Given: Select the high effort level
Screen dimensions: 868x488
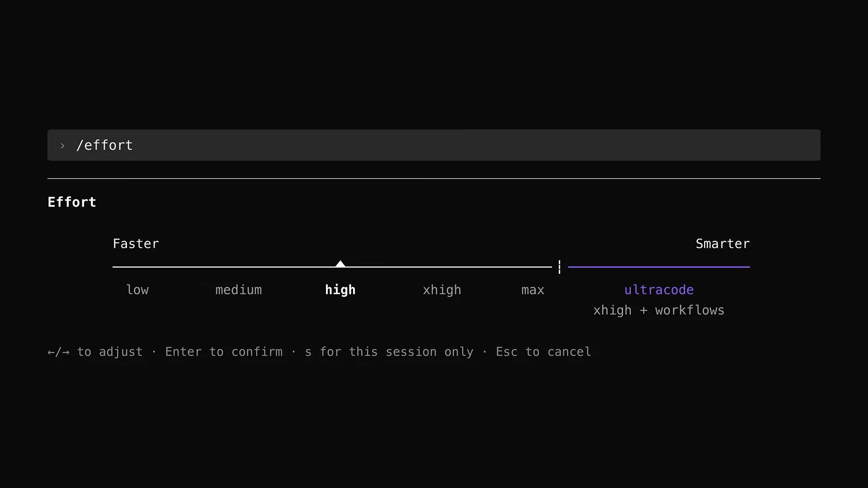Looking at the screenshot, I should click(x=340, y=290).
